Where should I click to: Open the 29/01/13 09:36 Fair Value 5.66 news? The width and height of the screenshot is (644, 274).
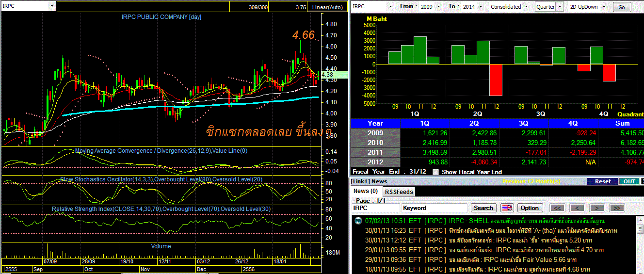click(471, 259)
